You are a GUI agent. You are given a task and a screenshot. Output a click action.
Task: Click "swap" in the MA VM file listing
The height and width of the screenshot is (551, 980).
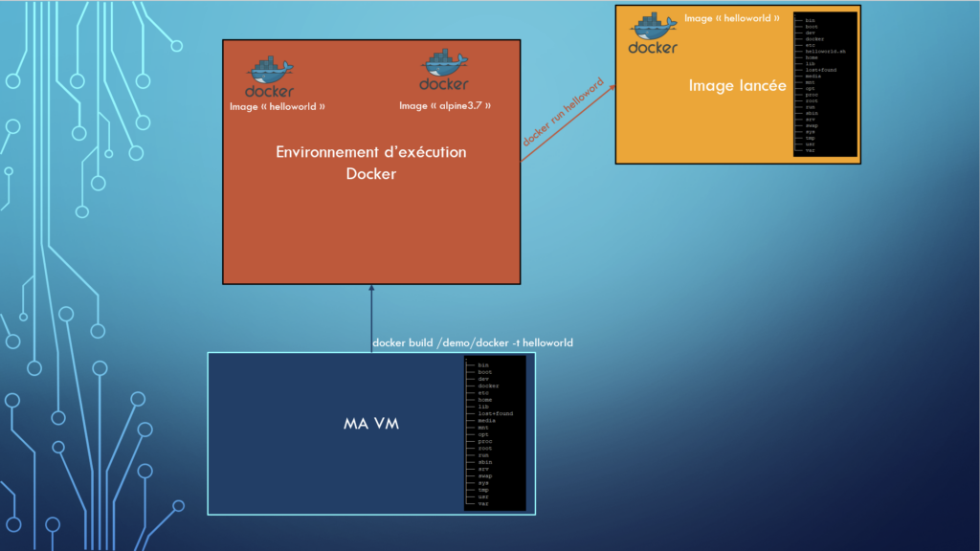485,476
